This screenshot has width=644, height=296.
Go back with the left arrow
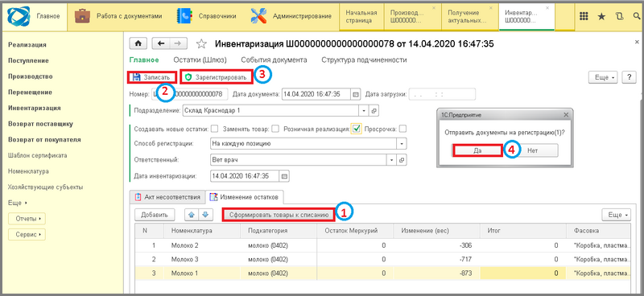[161, 43]
